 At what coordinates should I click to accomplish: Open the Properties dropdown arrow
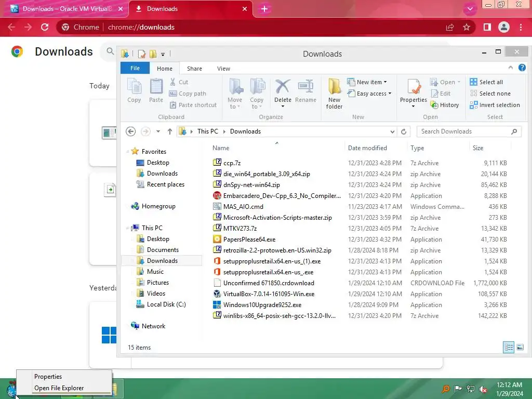click(x=413, y=107)
